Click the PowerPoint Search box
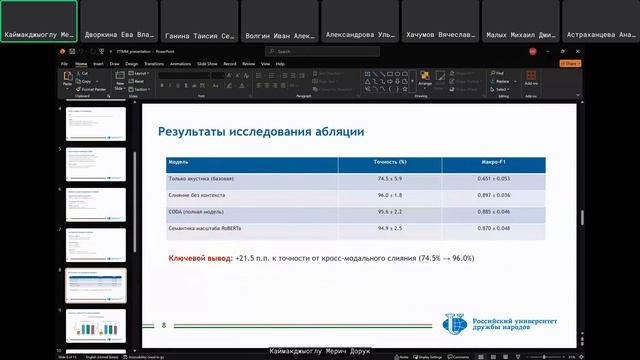Viewport: 640px width, 360px height. point(322,51)
